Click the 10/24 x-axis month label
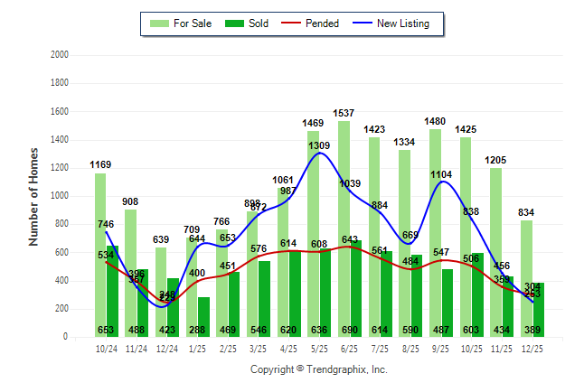 (106, 348)
